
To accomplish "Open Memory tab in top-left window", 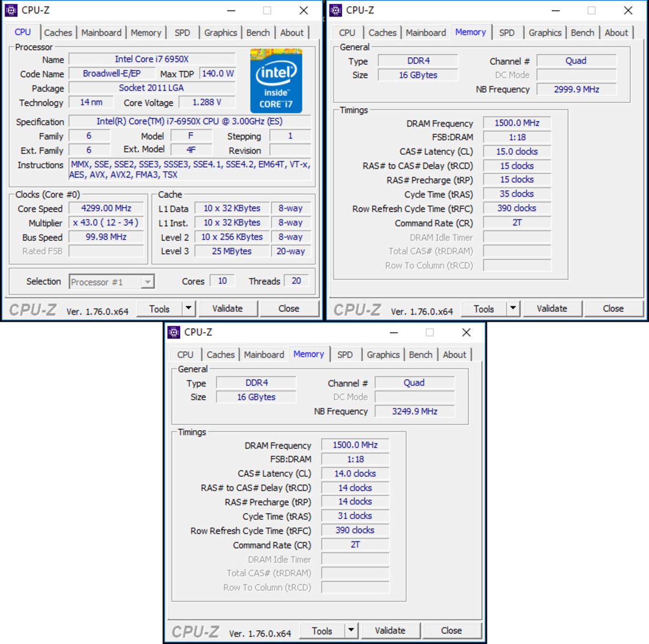I will point(146,32).
